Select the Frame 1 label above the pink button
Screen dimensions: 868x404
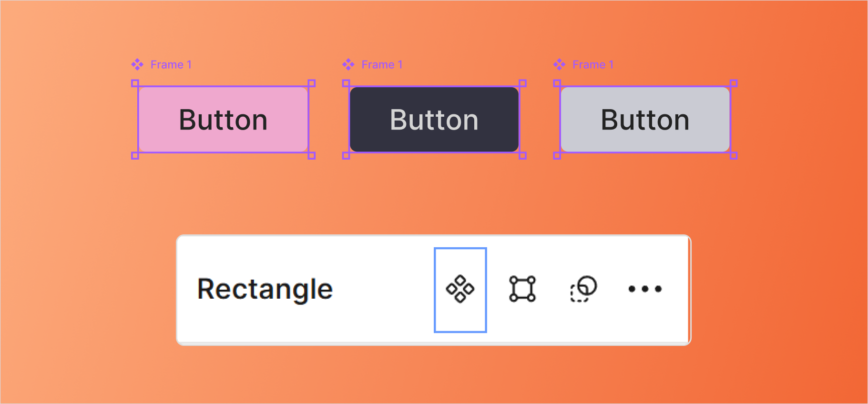click(x=171, y=65)
